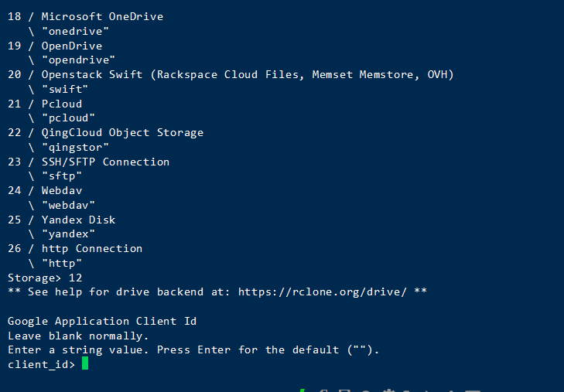Select the SSH/SFTP Connection entry
The width and height of the screenshot is (564, 392).
tap(105, 162)
